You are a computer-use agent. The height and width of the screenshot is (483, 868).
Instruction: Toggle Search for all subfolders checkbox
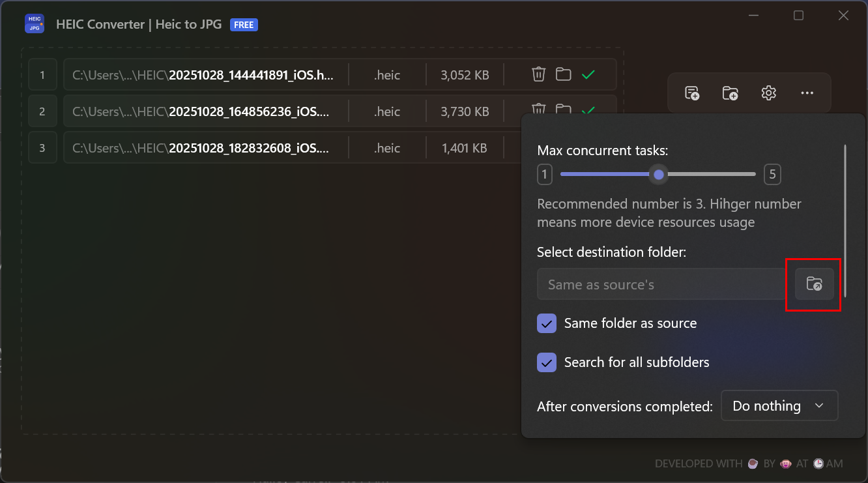[x=547, y=362]
